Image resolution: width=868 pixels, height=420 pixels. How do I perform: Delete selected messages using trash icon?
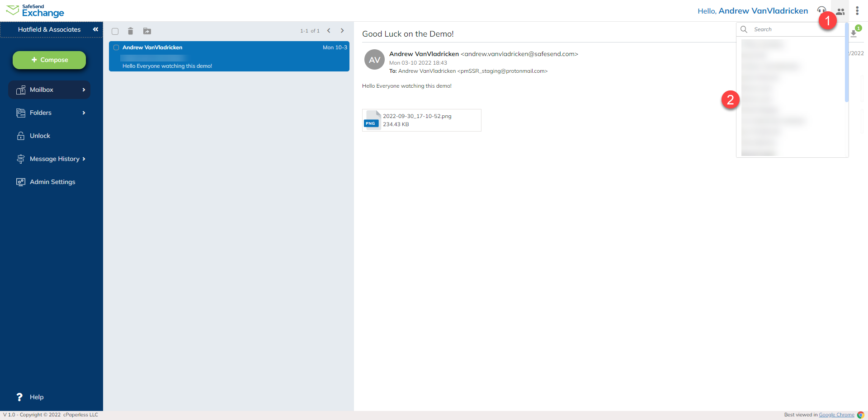(x=131, y=31)
